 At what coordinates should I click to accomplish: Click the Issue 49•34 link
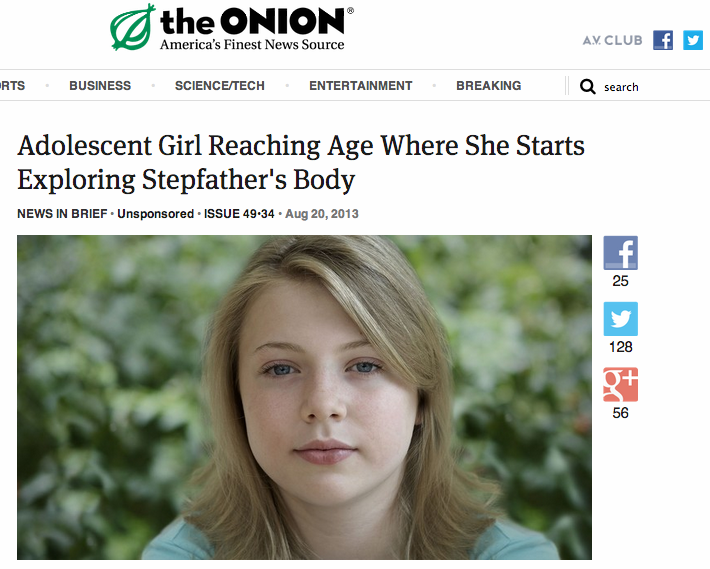[x=240, y=214]
